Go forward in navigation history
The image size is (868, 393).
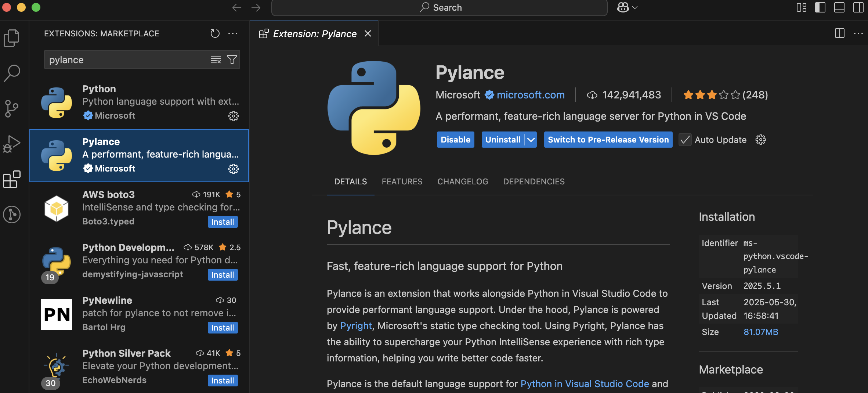coord(256,8)
